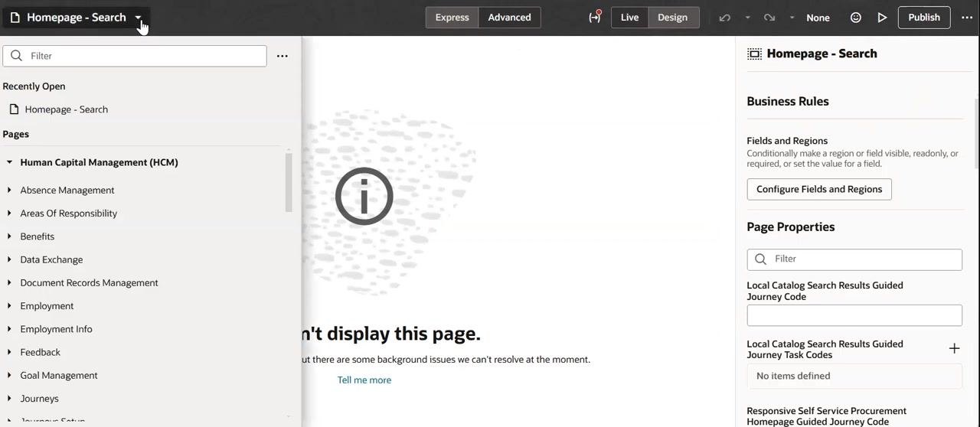Viewport: 980px width, 427px height.
Task: Click the Pages section label
Action: point(16,134)
